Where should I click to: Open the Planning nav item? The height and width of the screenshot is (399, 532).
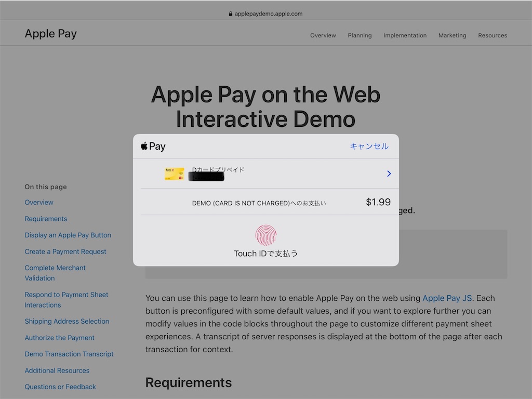360,35
